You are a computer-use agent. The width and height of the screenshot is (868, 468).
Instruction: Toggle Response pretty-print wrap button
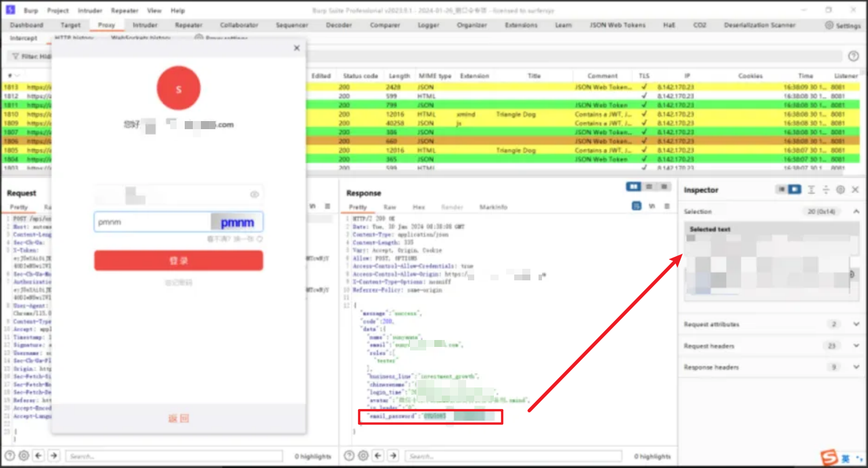pyautogui.click(x=637, y=206)
